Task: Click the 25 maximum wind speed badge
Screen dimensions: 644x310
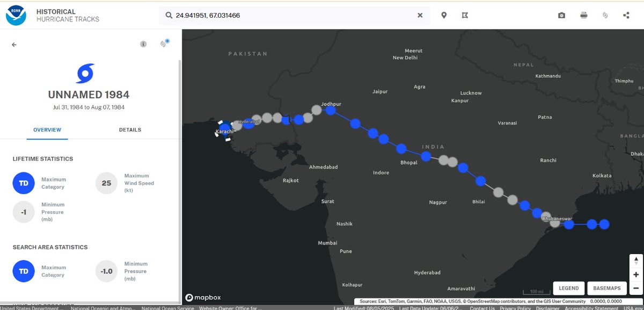Action: tap(106, 183)
